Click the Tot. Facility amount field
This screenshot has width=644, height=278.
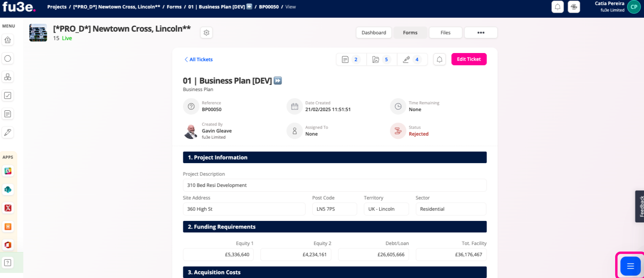451,254
